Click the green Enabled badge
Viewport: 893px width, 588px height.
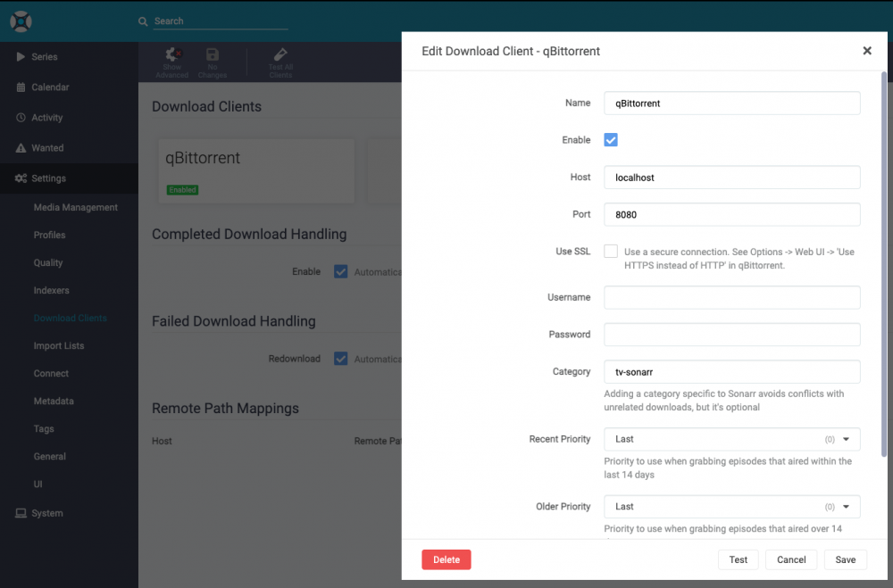pyautogui.click(x=182, y=190)
